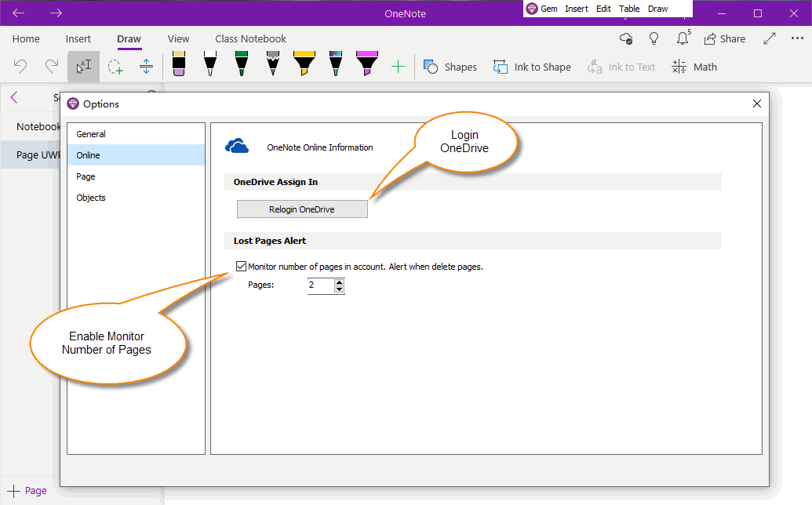Open the ellipsis overflow menu
The height and width of the screenshot is (505, 812).
797,38
